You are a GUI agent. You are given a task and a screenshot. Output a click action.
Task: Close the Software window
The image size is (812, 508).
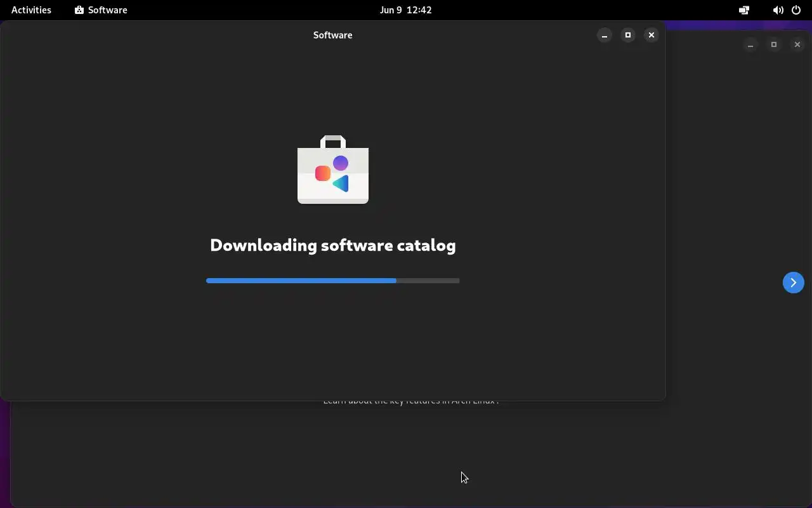coord(652,35)
